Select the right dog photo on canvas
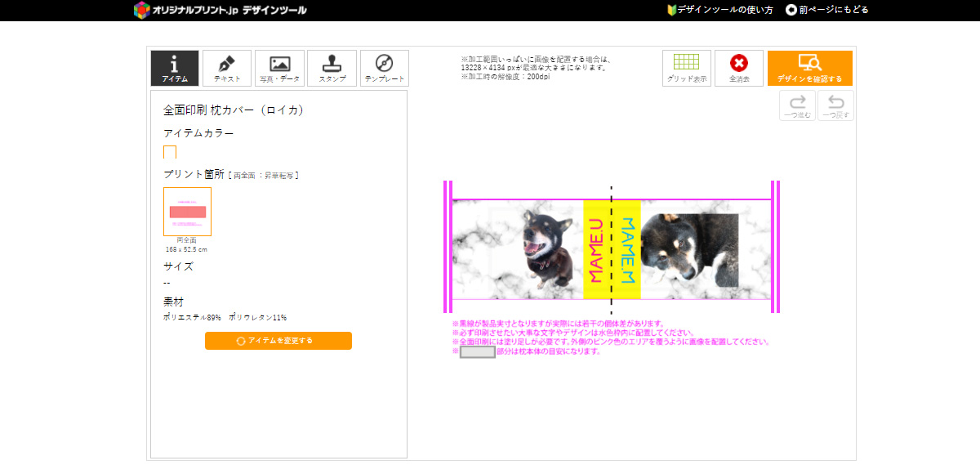Screen dimensions: 980x474 (690, 250)
